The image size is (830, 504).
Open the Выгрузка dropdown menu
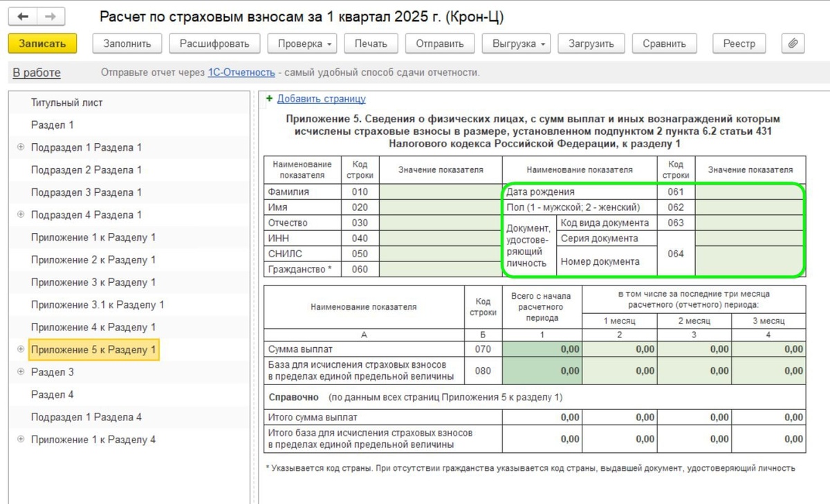pyautogui.click(x=517, y=44)
